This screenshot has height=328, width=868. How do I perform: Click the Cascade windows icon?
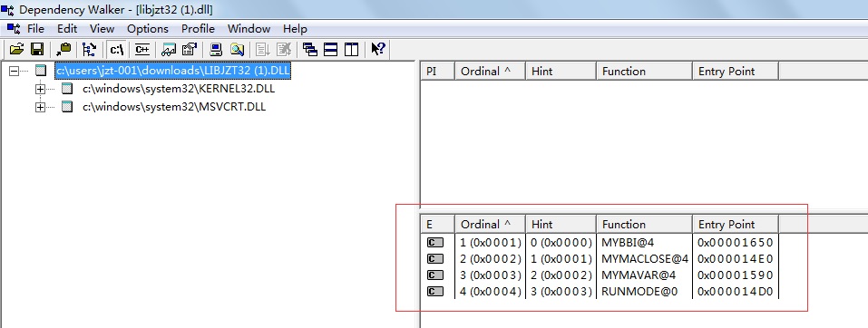tap(310, 49)
